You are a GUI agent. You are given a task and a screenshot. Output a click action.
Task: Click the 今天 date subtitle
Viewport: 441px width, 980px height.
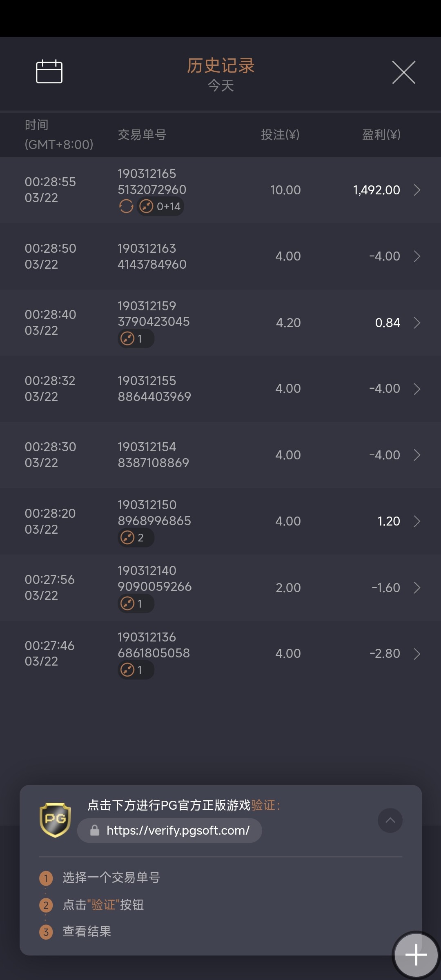(220, 86)
